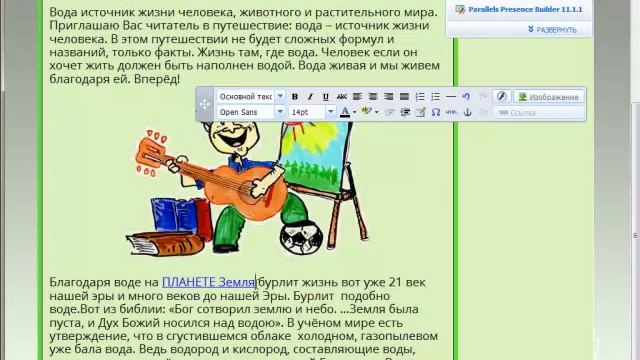Decrease the paragraph indent
Viewport: 640px width, 360px height.
389,112
